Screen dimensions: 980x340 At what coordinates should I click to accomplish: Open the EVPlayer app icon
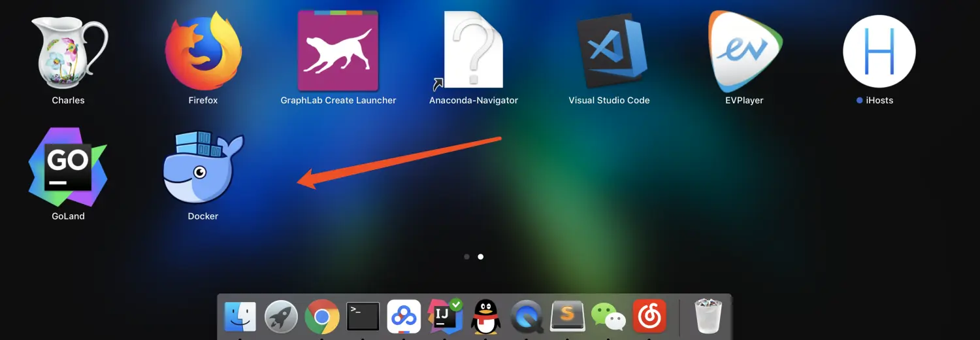coord(744,52)
